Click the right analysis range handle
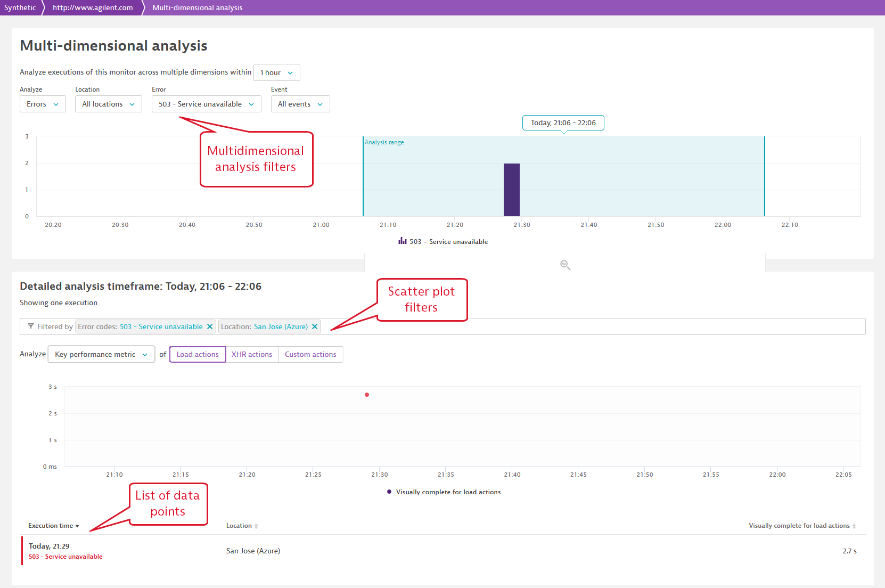 (x=765, y=176)
